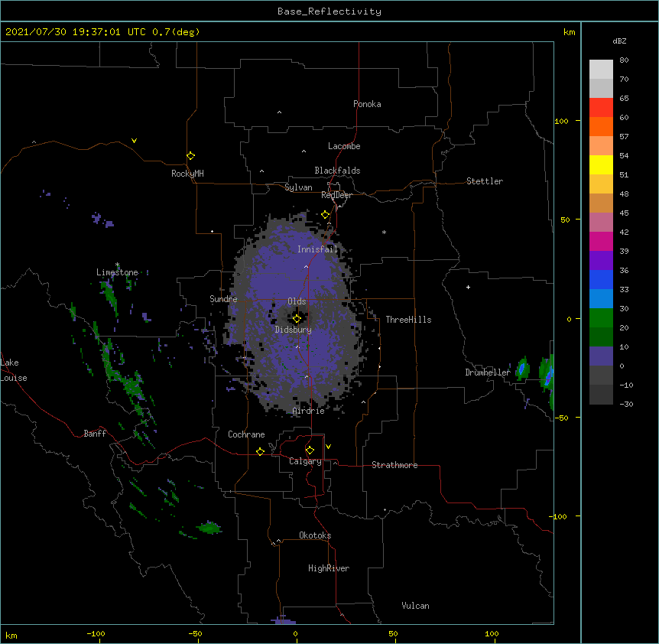Click the Olds town label
The width and height of the screenshot is (659, 644).
pyautogui.click(x=297, y=301)
